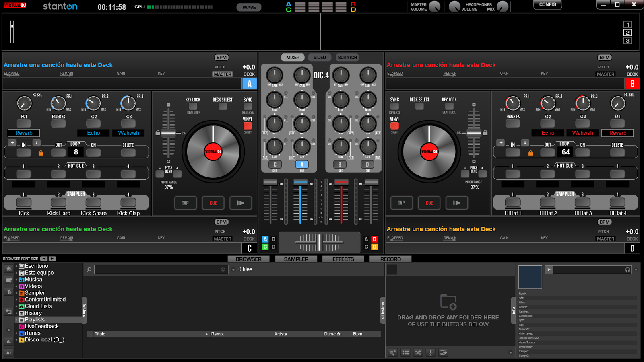Engage SYNC on the right deck
644x362 pixels.
(394, 106)
